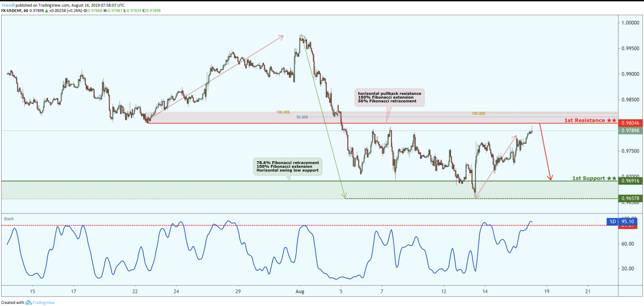This screenshot has height=306, width=644.
Task: Click the 50.00% Fibonacci level label
Action: pyautogui.click(x=302, y=117)
